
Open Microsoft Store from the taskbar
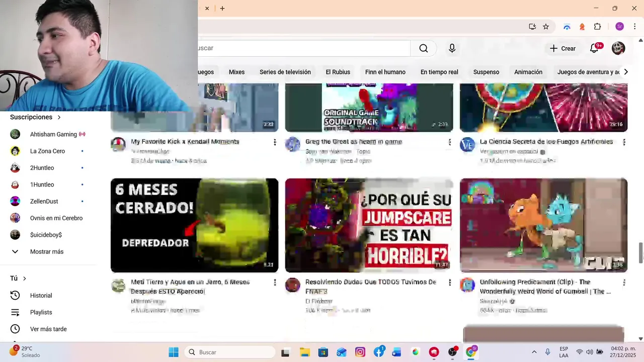coord(323,352)
